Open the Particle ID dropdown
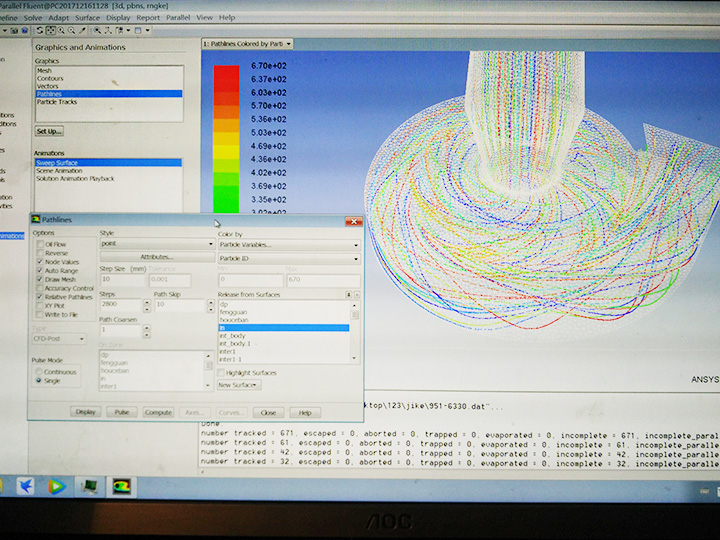 (x=288, y=258)
